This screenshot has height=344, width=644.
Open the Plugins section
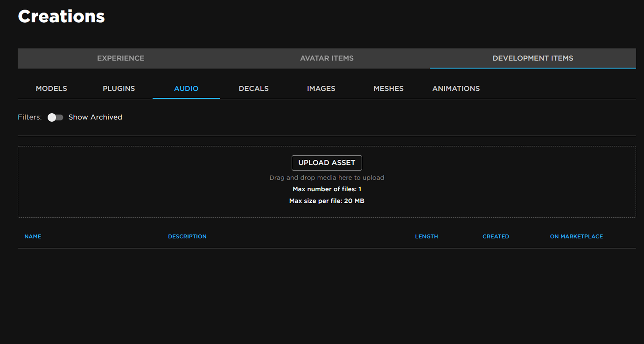pos(119,88)
